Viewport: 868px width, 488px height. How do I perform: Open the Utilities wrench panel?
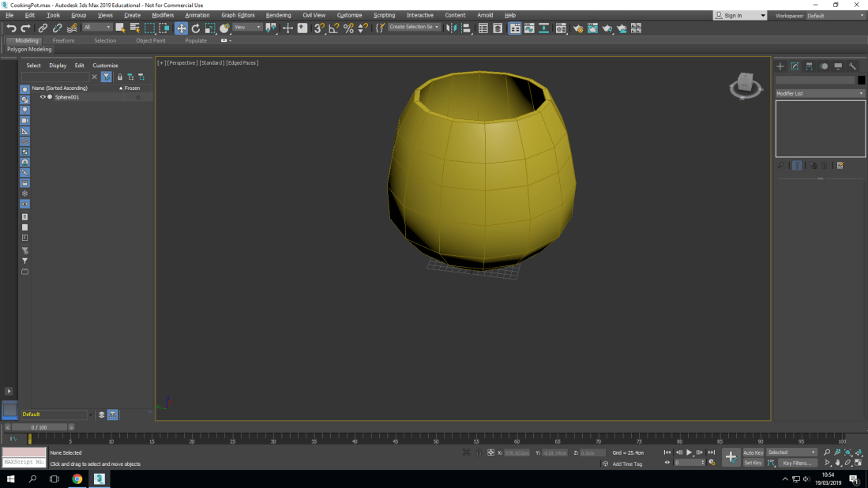tap(852, 66)
